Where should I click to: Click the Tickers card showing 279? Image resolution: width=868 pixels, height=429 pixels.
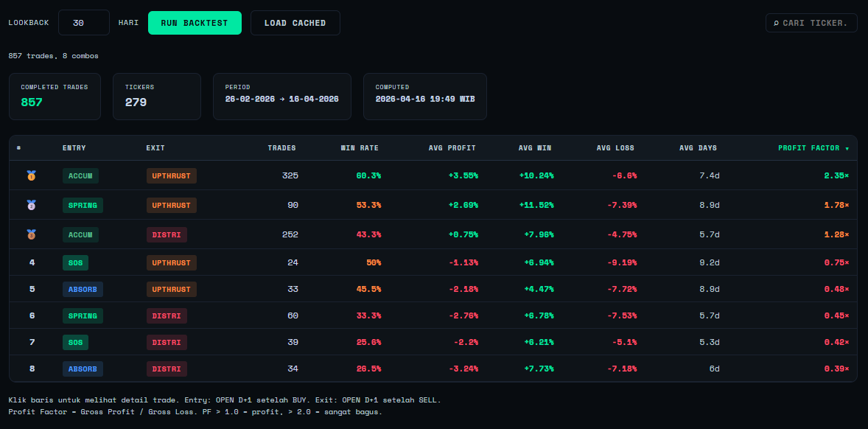(157, 97)
